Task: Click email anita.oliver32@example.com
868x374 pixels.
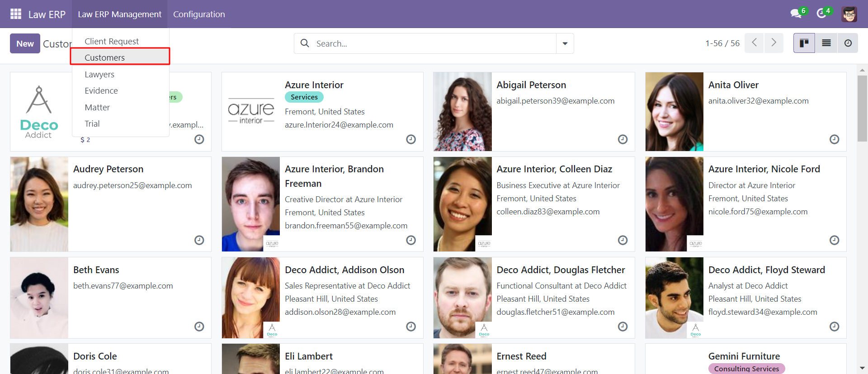Action: (759, 101)
